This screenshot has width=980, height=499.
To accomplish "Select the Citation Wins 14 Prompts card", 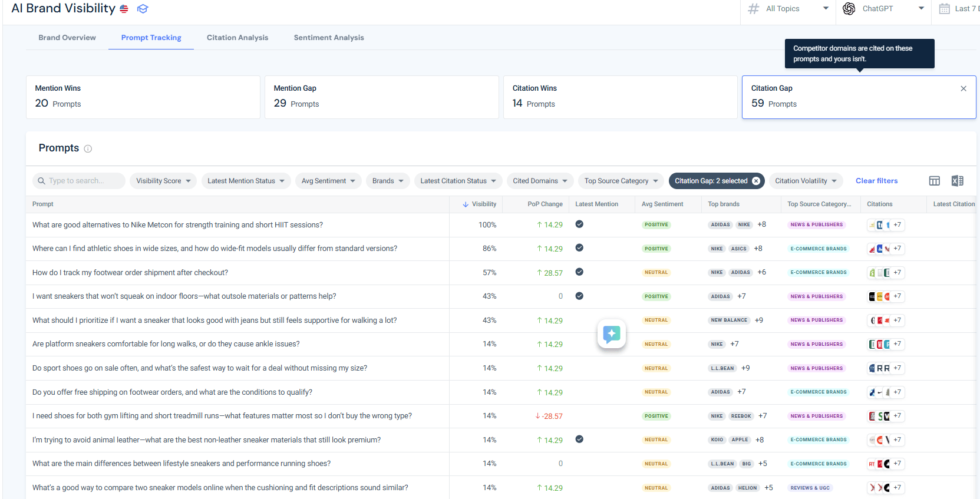I will 621,97.
